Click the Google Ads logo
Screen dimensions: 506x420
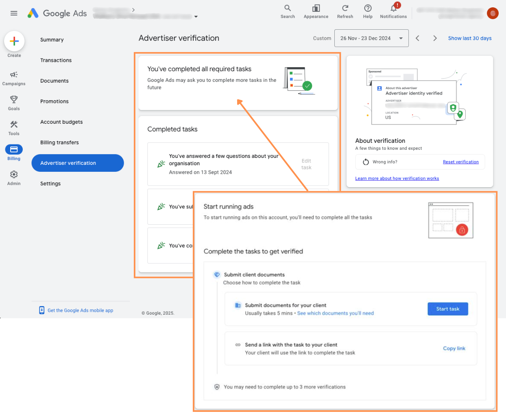57,13
